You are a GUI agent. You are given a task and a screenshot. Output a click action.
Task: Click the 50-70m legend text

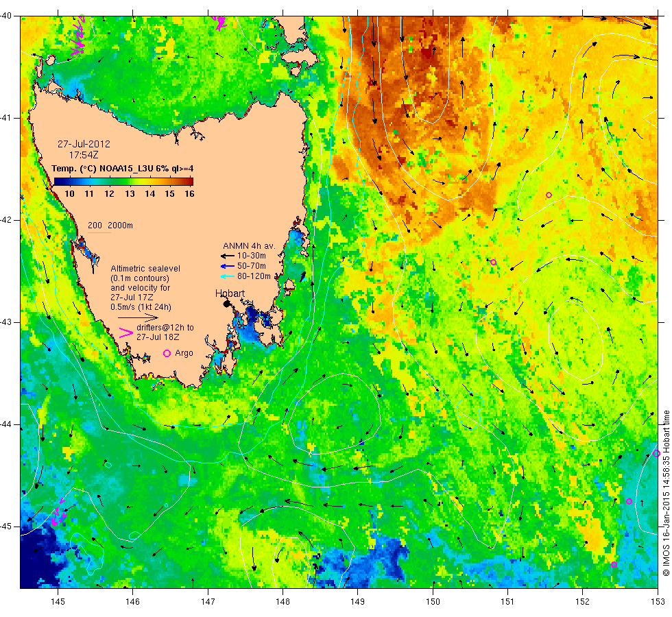click(x=252, y=266)
